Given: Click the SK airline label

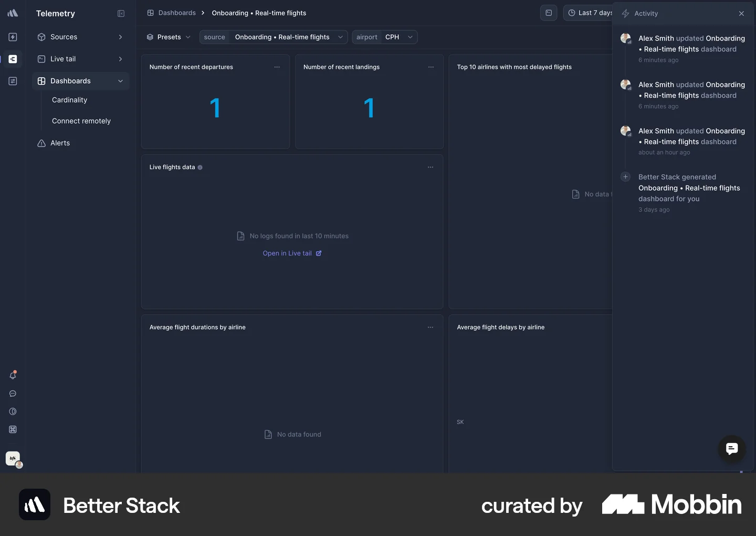Looking at the screenshot, I should [460, 422].
